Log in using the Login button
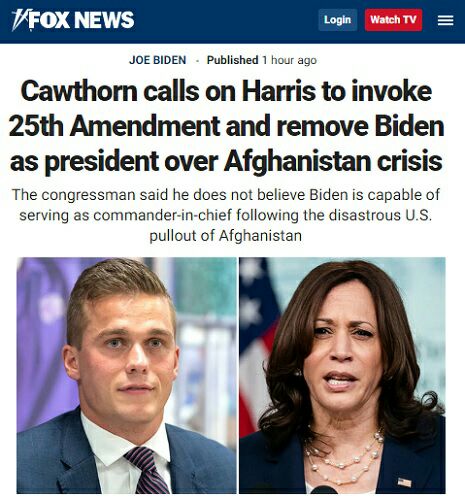 pos(337,20)
